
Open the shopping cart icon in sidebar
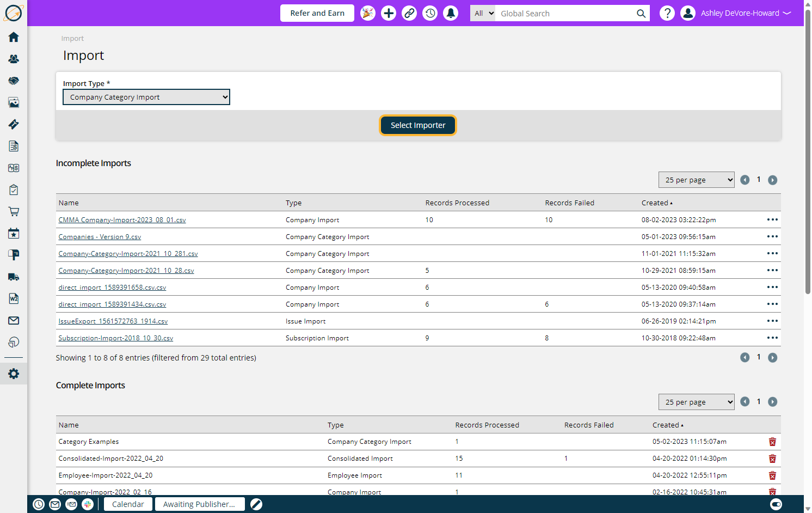click(x=14, y=211)
